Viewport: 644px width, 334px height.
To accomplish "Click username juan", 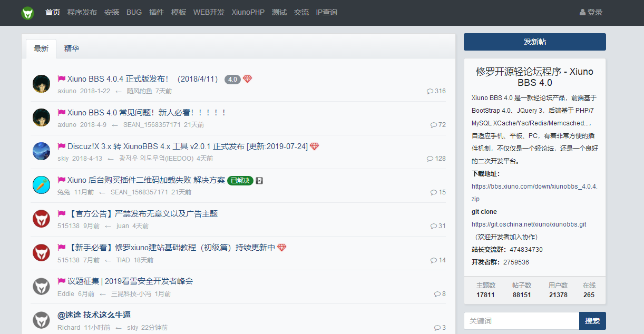I will (x=123, y=226).
